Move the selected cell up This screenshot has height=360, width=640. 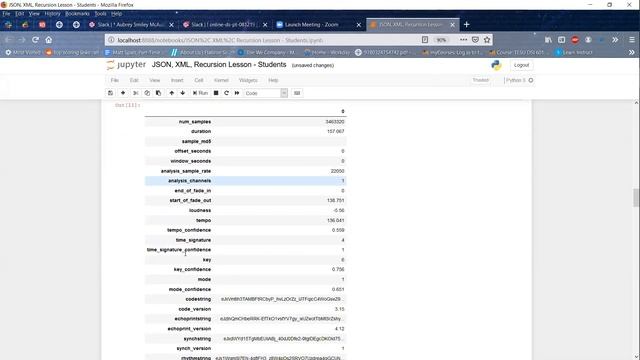click(x=171, y=93)
